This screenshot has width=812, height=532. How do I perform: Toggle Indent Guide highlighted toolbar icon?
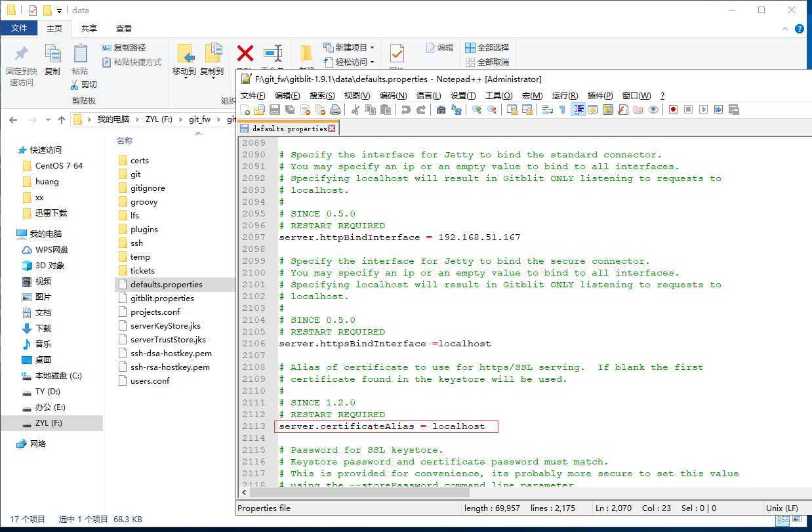click(x=578, y=110)
